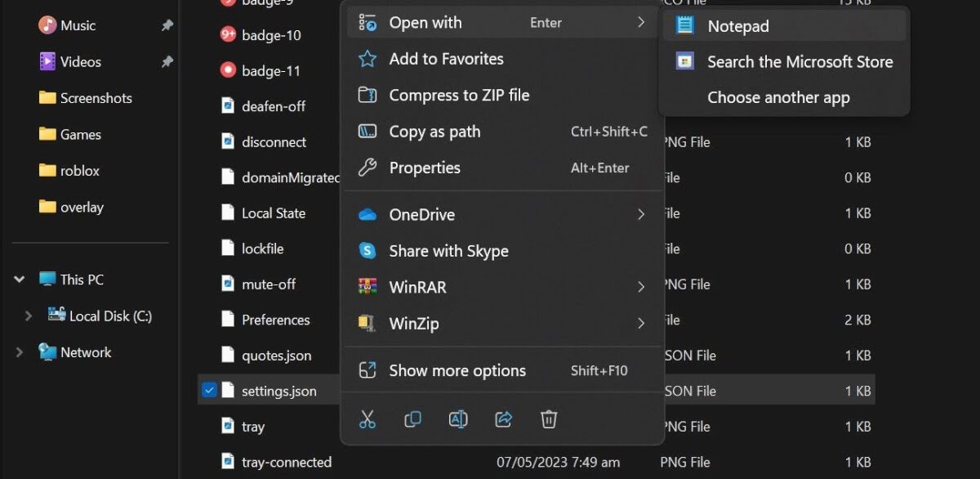Screen dimensions: 980x479
Task: Select the mute-off file
Action: (x=269, y=284)
